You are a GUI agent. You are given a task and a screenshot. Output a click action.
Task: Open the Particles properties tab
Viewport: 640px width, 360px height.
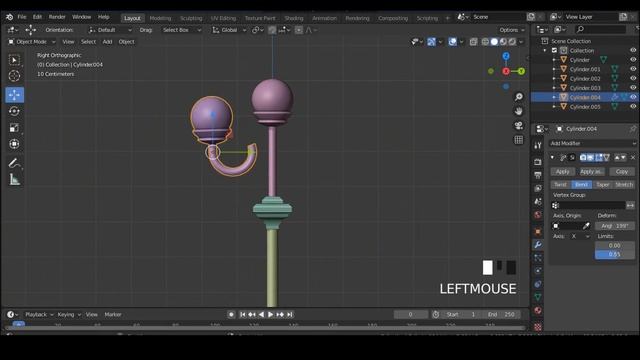pos(538,258)
